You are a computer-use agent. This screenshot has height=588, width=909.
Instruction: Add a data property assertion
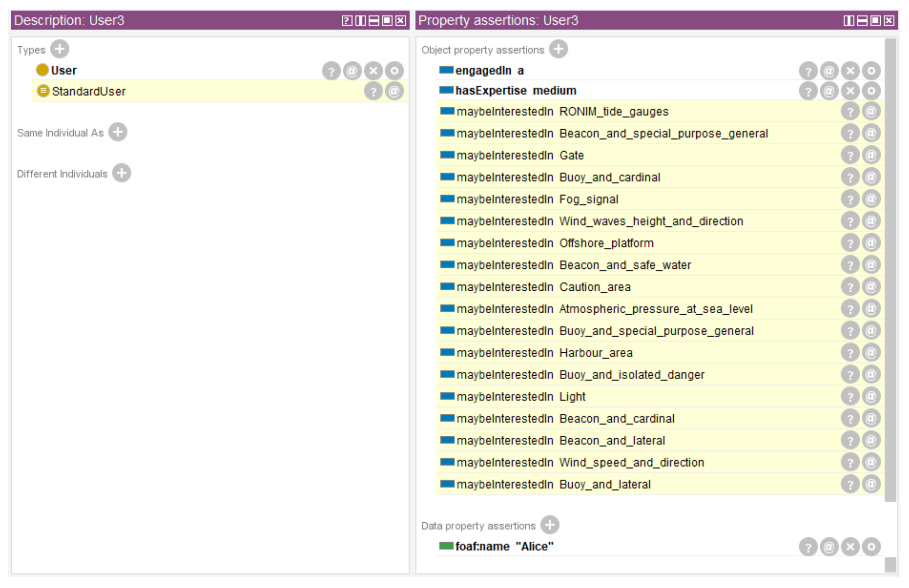550,525
